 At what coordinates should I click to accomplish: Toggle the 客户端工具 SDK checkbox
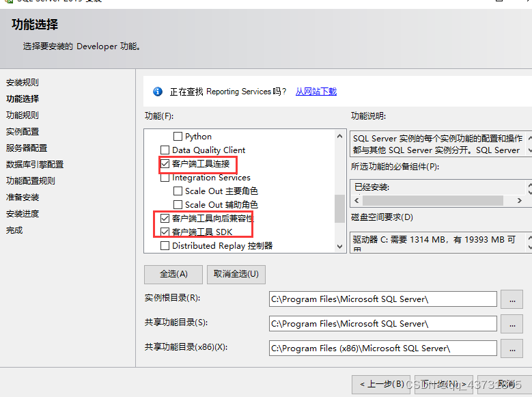pyautogui.click(x=165, y=232)
